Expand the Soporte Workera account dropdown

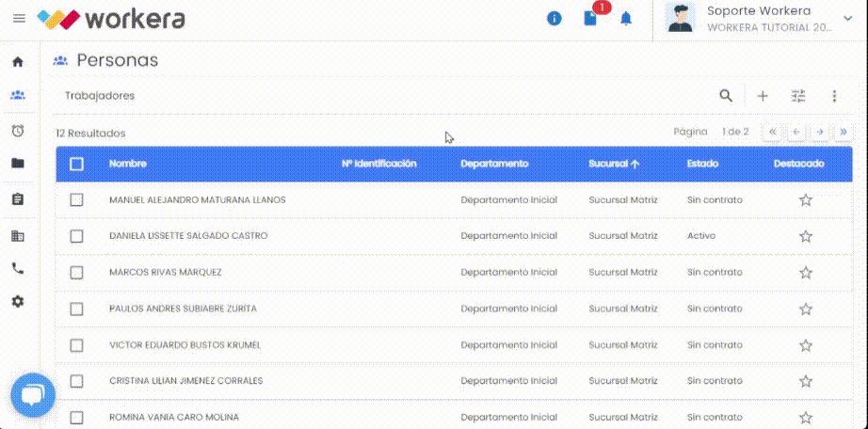[x=847, y=19]
